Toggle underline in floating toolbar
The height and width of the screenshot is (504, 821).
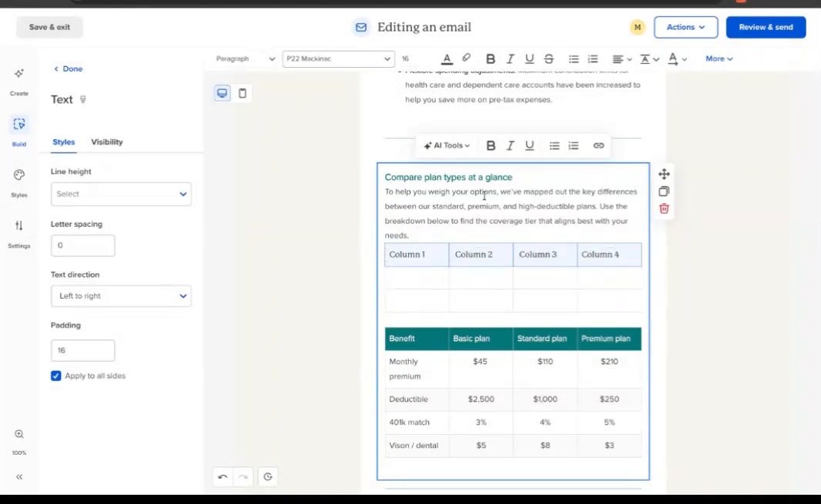click(529, 145)
